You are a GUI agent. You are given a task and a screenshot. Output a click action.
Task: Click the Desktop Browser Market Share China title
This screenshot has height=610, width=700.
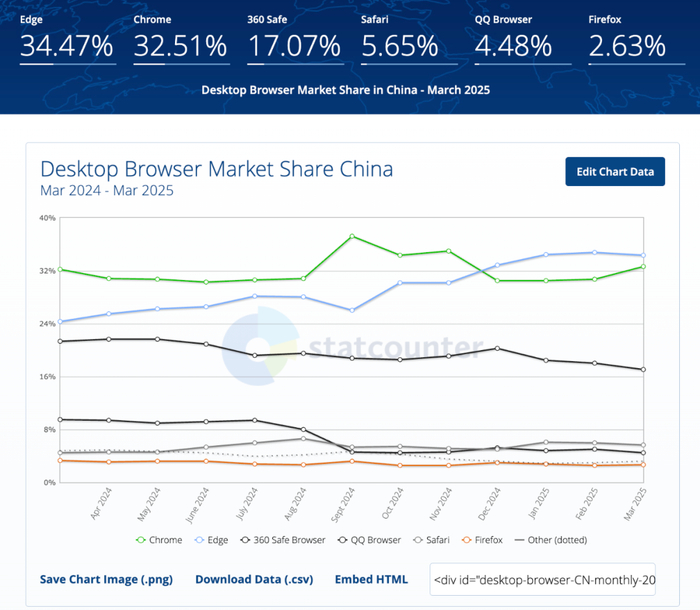217,169
